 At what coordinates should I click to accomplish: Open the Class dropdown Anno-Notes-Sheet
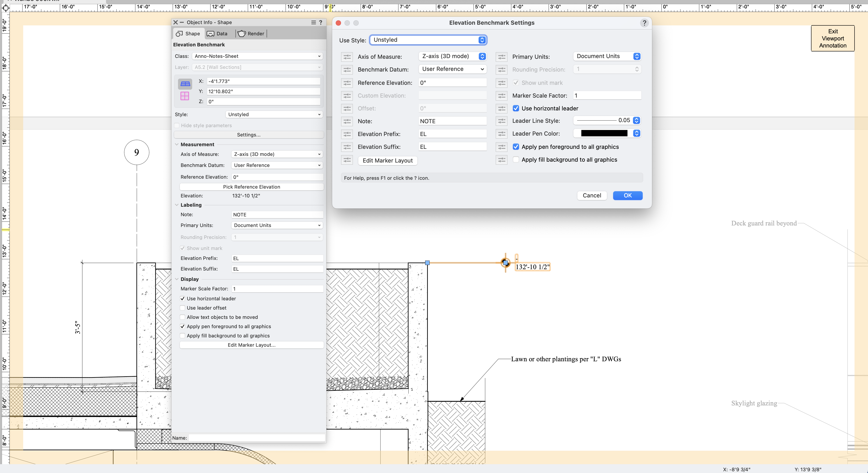coord(258,56)
